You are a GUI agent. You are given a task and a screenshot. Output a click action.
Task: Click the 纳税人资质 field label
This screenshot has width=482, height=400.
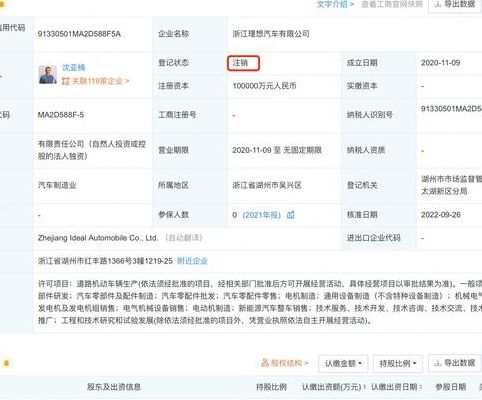[x=366, y=150]
